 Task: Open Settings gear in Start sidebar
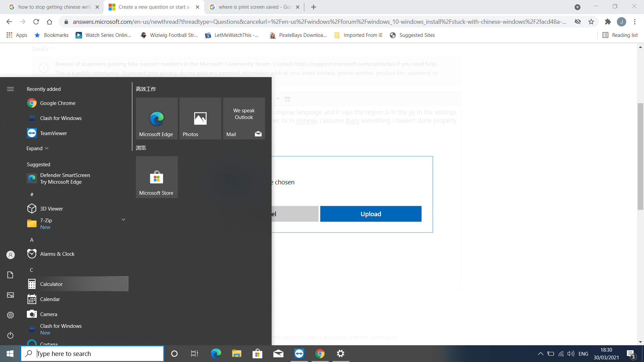tap(10, 315)
